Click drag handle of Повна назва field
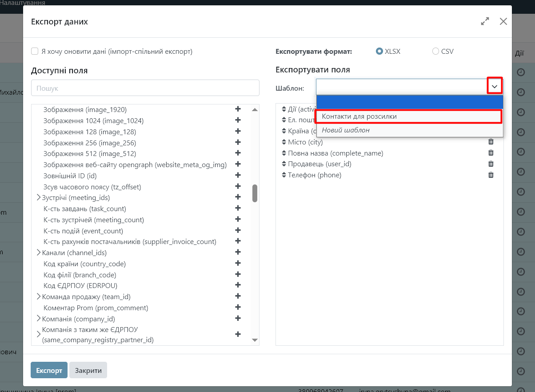The width and height of the screenshot is (535, 392). [284, 153]
